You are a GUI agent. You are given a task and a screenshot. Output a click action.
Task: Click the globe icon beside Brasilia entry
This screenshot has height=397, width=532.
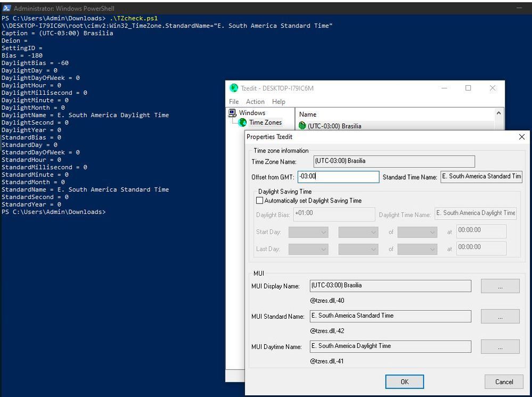click(x=302, y=126)
